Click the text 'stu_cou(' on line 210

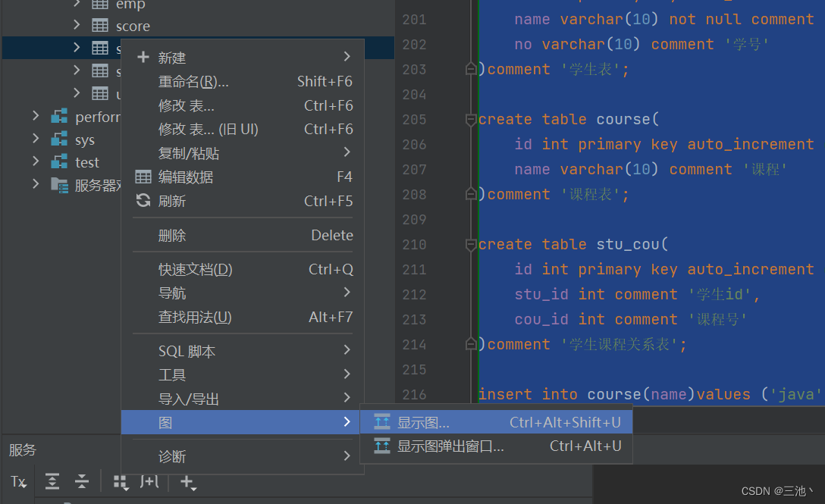(632, 244)
